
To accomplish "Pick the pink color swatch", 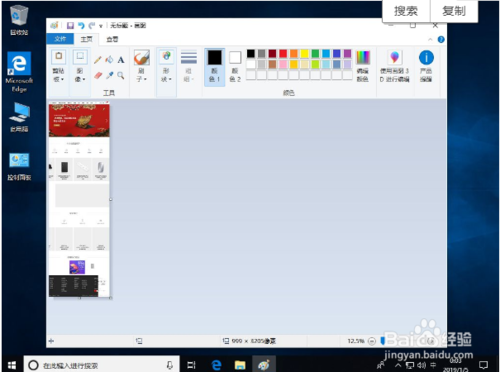I will [x=283, y=64].
